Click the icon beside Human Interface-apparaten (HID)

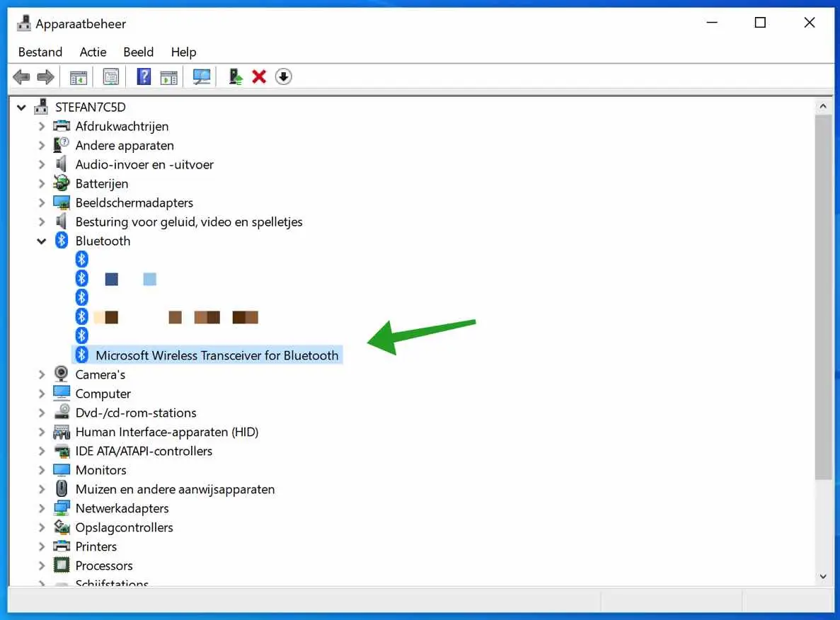click(x=62, y=431)
